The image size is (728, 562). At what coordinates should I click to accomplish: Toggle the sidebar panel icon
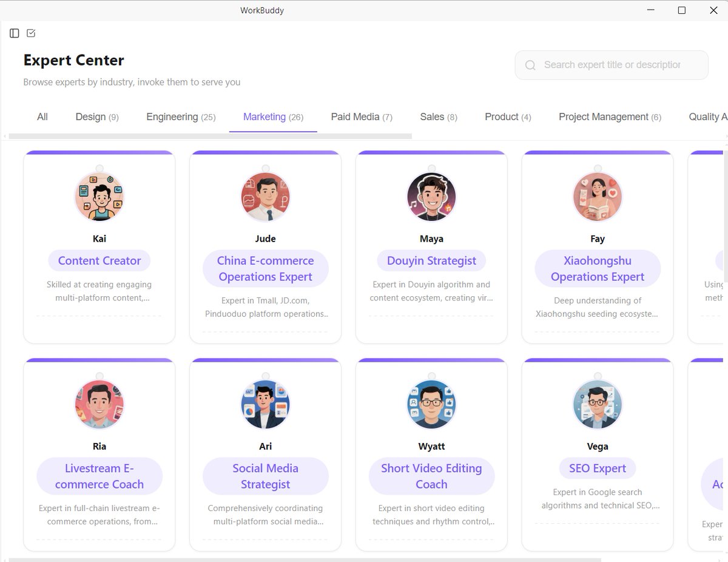[x=15, y=33]
